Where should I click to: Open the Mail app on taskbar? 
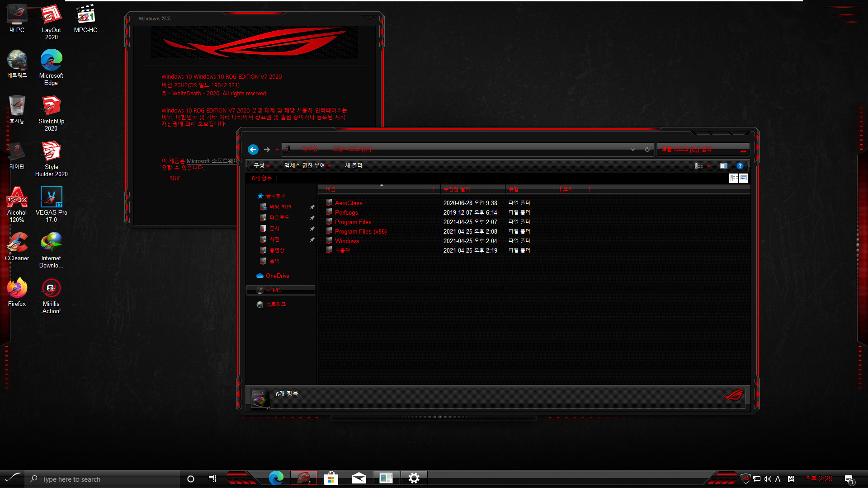coord(359,478)
